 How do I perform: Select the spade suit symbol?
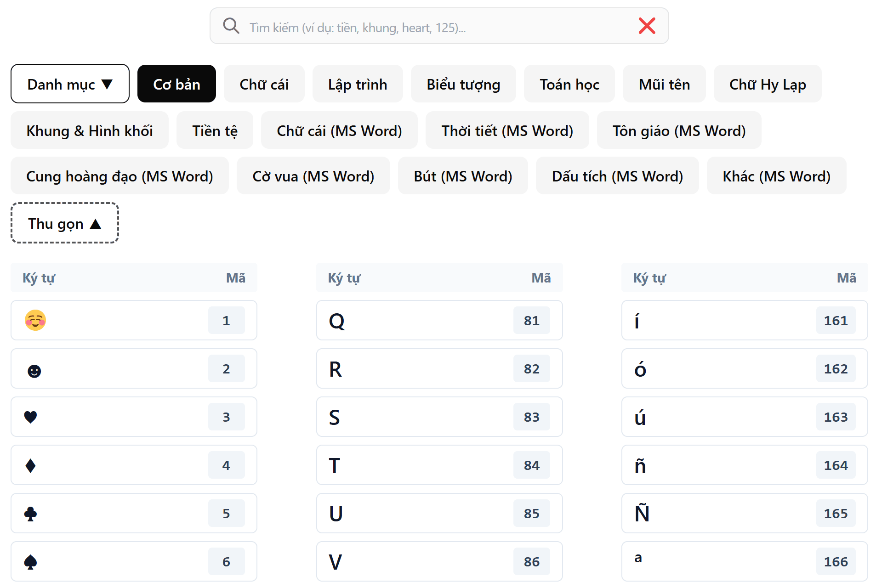(31, 562)
